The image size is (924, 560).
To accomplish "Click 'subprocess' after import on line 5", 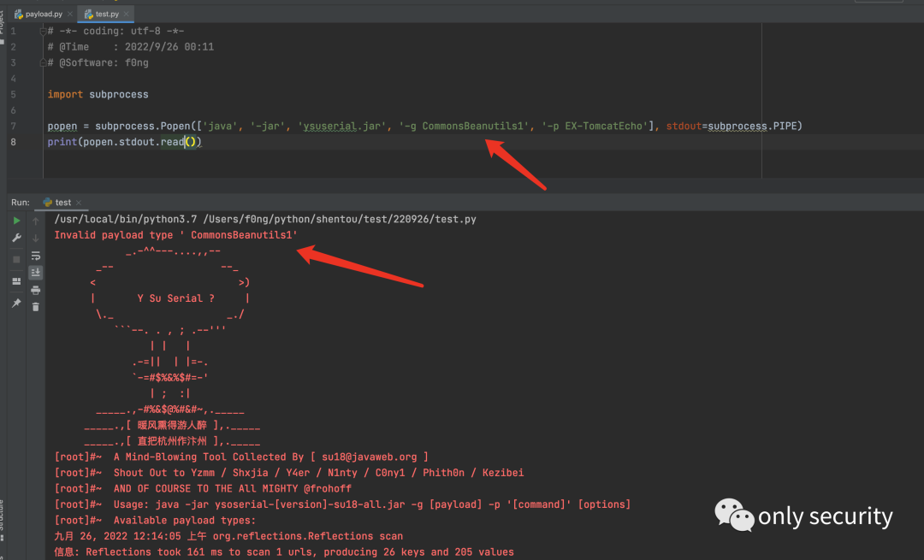I will pos(118,94).
